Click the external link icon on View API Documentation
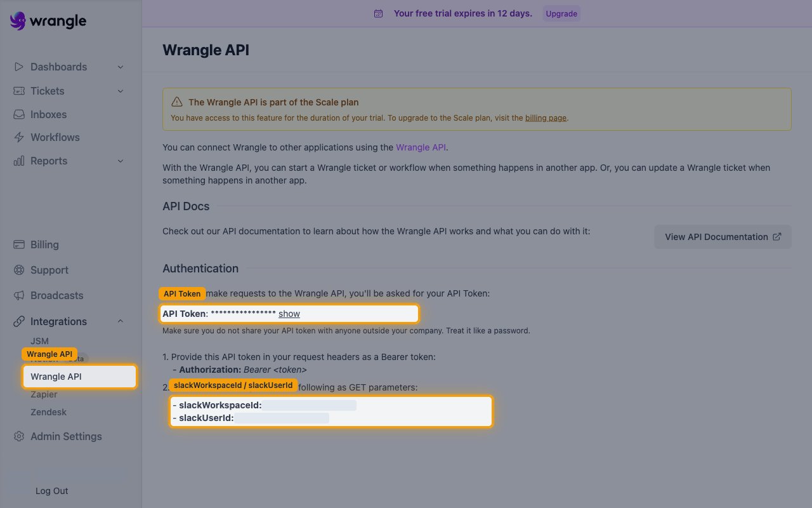 777,237
